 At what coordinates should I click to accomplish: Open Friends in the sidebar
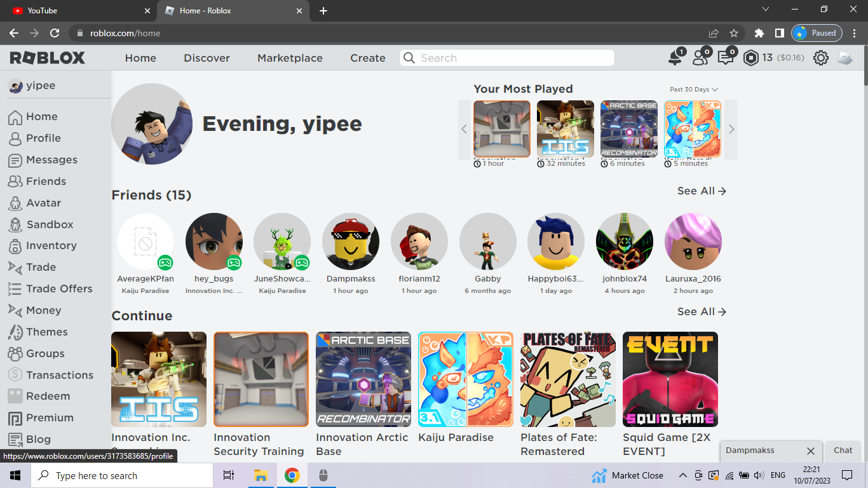[46, 182]
